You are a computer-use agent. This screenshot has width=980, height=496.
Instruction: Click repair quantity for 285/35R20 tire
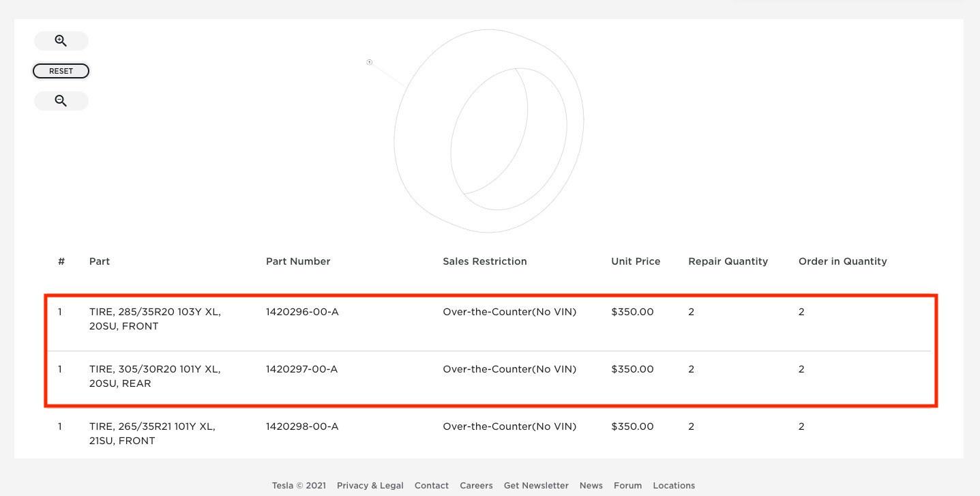click(x=692, y=312)
